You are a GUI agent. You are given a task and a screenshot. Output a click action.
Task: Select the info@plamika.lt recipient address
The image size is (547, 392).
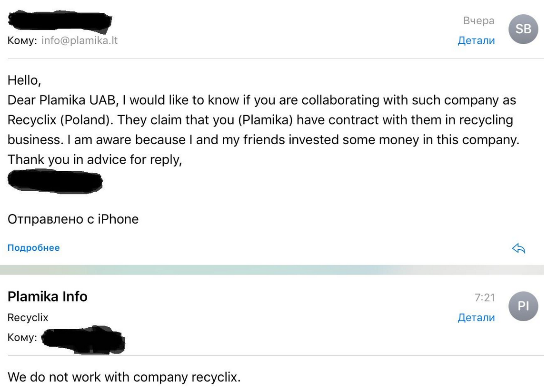[x=80, y=40]
